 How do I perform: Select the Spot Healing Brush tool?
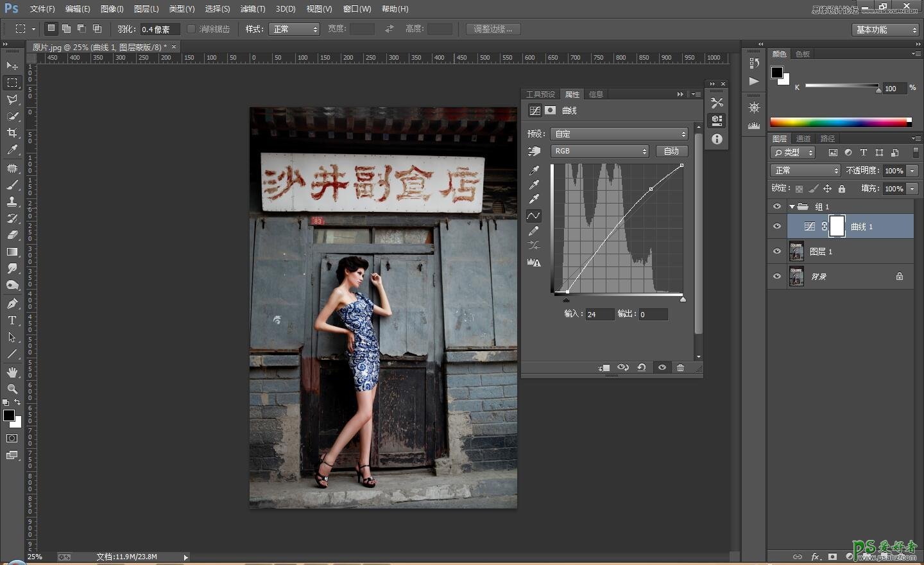point(12,168)
